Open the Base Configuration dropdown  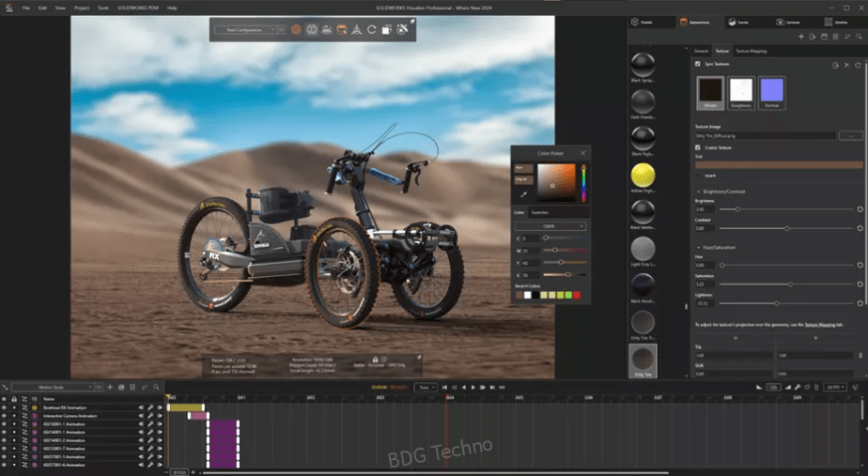[x=244, y=30]
